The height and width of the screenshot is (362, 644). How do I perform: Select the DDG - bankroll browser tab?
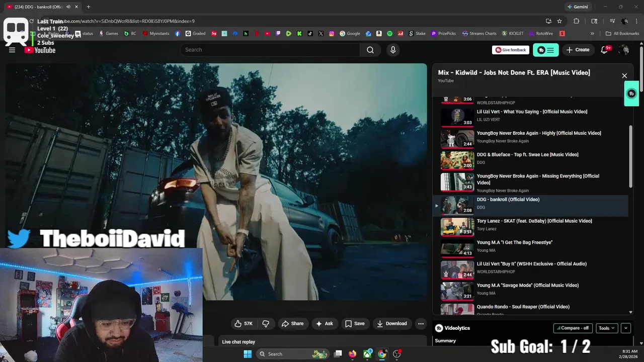[42, 7]
